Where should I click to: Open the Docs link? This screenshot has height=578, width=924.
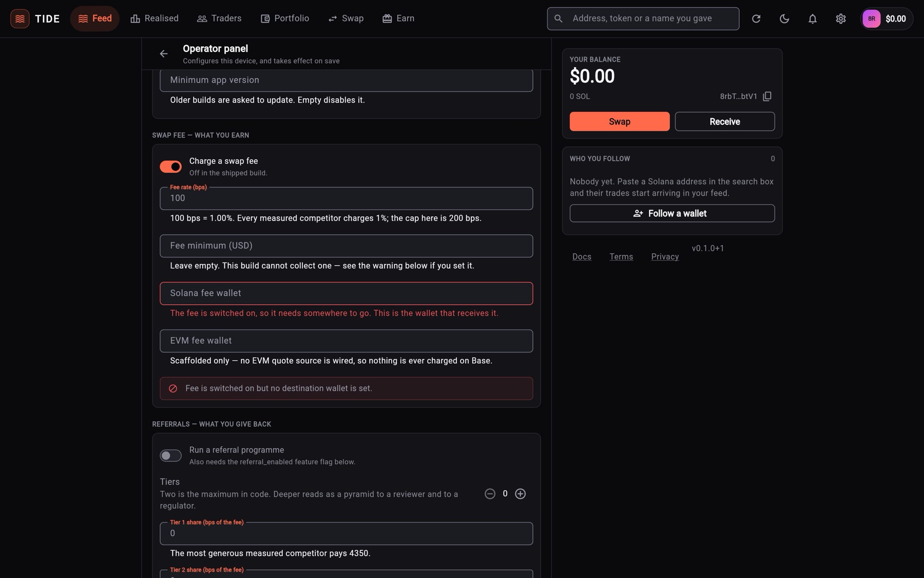pos(582,256)
